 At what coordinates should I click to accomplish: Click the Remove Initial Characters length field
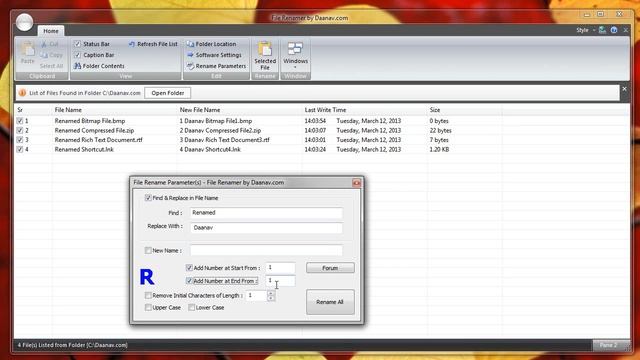pyautogui.click(x=256, y=295)
